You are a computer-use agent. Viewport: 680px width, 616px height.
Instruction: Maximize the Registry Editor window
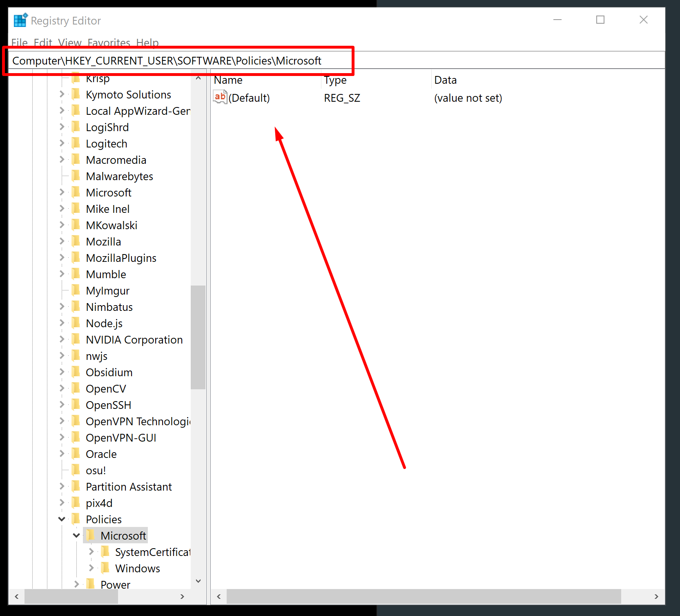600,20
